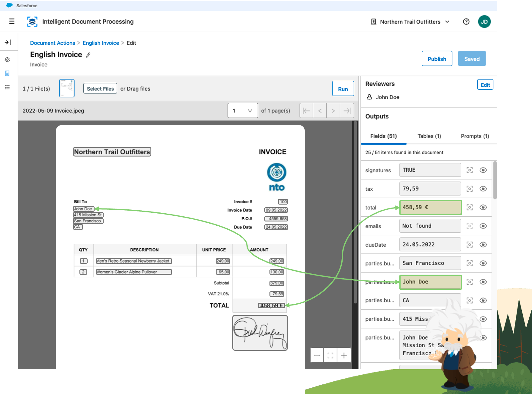Locate total field in document
This screenshot has height=394, width=532.
click(x=469, y=207)
